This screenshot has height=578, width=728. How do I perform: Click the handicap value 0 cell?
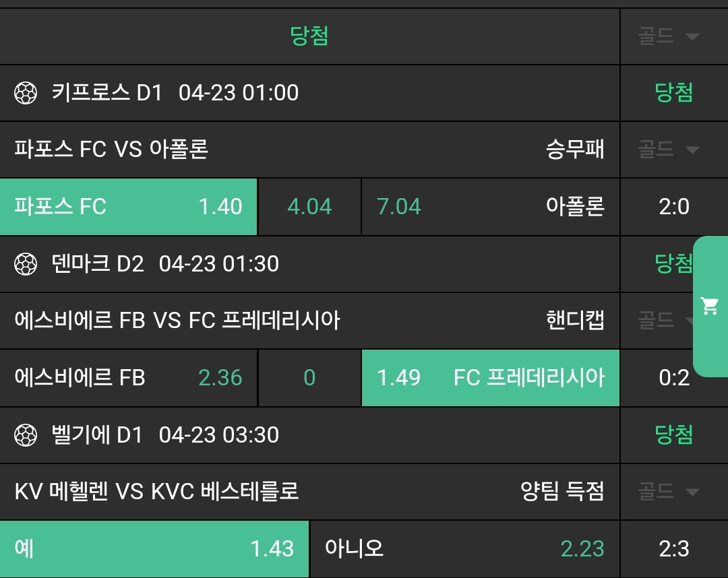point(309,378)
